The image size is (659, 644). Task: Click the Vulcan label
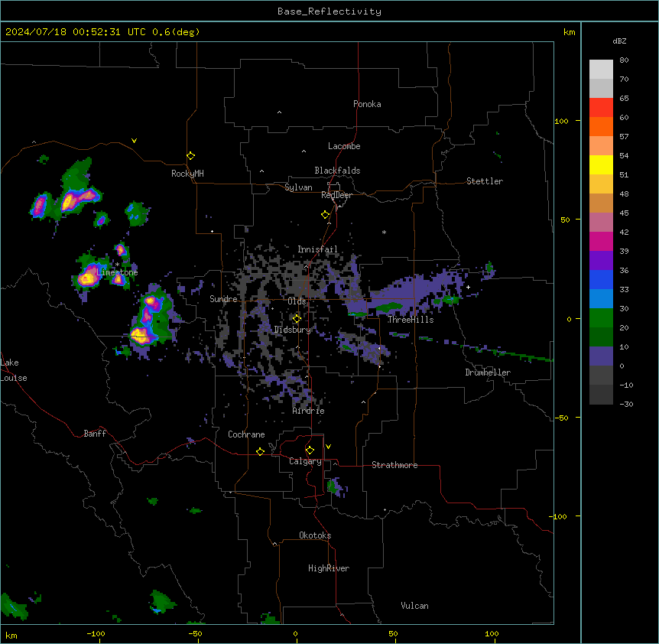[415, 606]
